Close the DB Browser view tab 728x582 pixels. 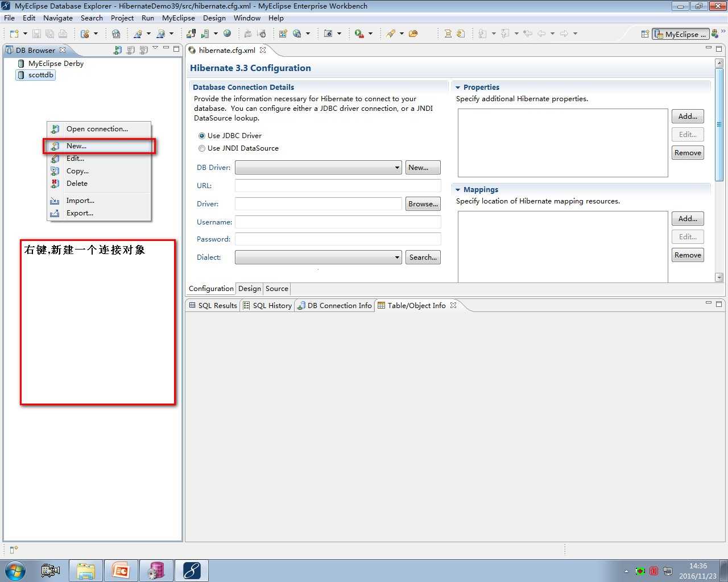[x=63, y=50]
